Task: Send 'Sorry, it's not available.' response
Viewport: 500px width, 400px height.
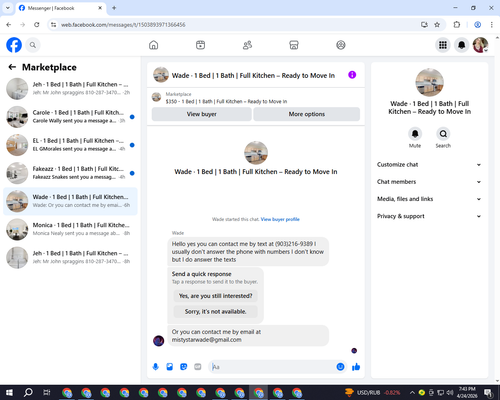Action: click(216, 312)
